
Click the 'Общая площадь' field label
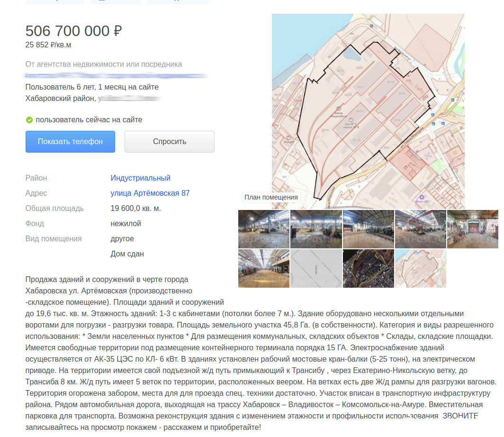(x=54, y=209)
